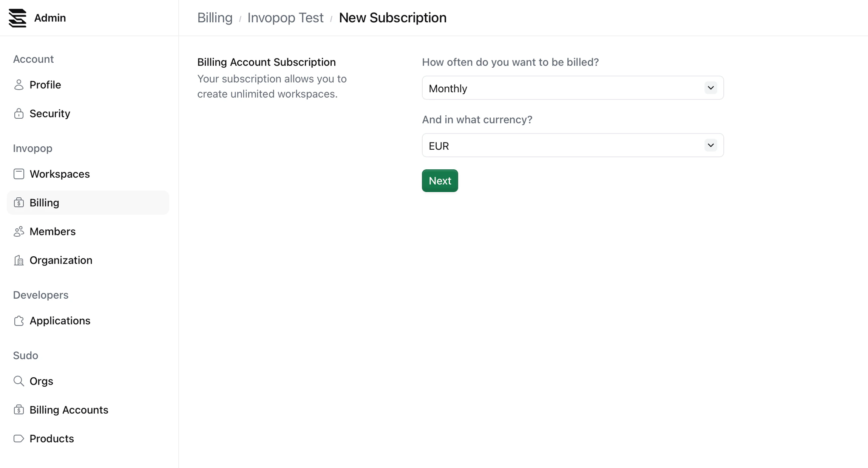The image size is (868, 468).
Task: Click the Billing breadcrumb link
Action: 215,18
